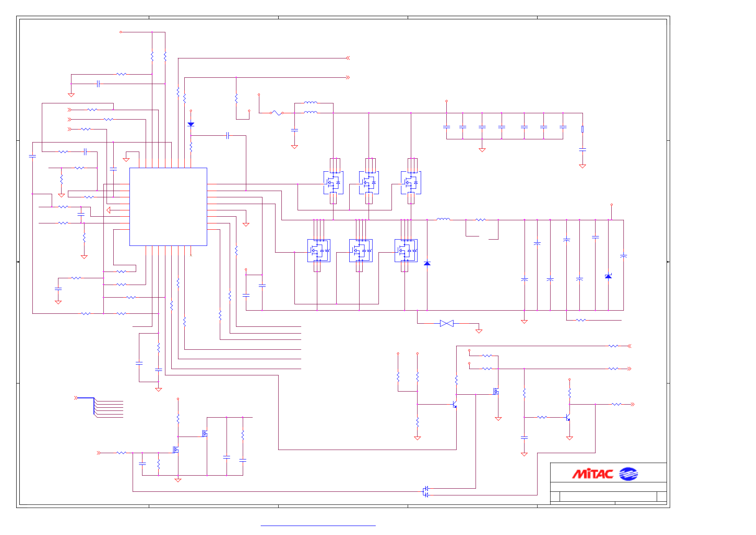The height and width of the screenshot is (535, 756).
Task: Click the Schottky diode among the right output capacitors
Action: coord(608,276)
